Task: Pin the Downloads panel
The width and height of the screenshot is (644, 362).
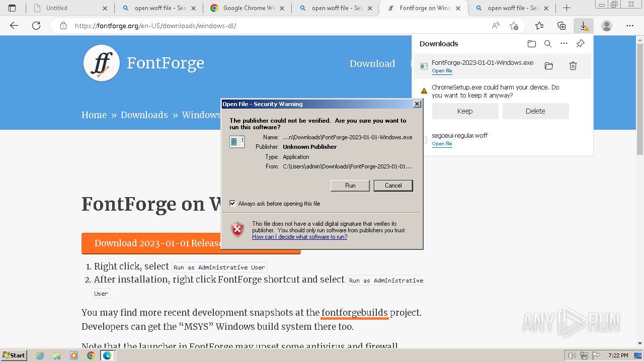Action: click(580, 44)
